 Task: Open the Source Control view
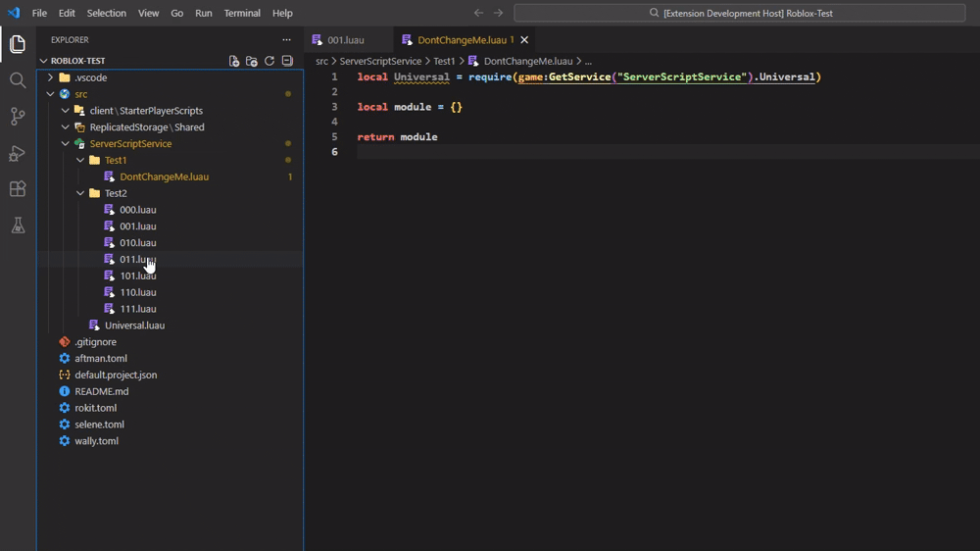[x=18, y=117]
